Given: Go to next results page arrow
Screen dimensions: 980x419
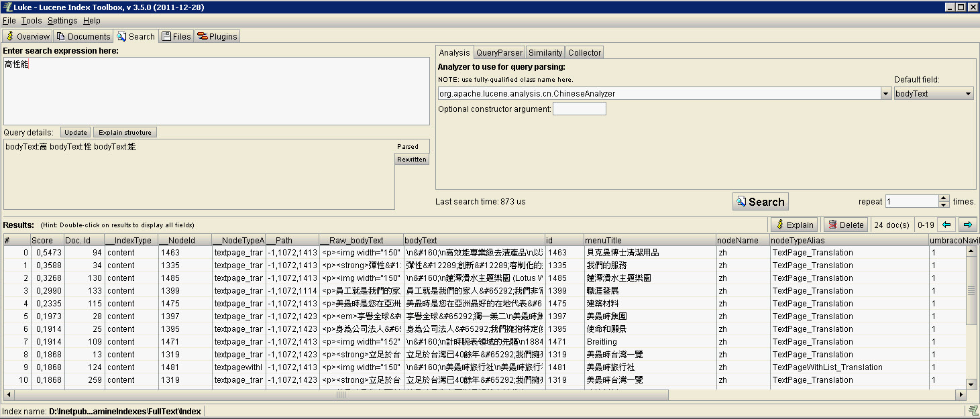Looking at the screenshot, I should 967,225.
